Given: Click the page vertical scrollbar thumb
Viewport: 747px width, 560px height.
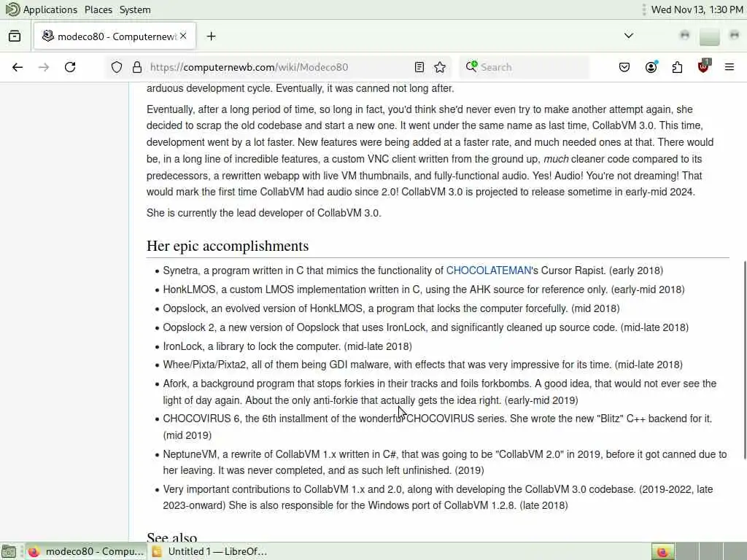Looking at the screenshot, I should coord(744,360).
